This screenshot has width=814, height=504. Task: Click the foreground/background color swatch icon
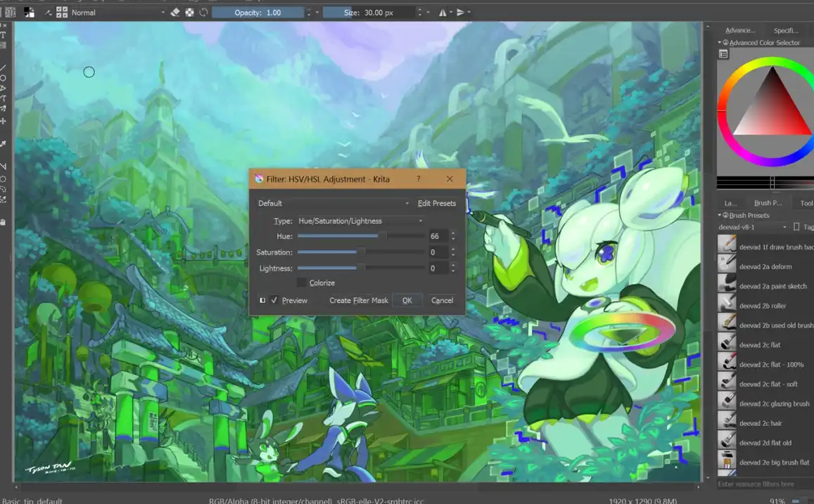[x=29, y=13]
